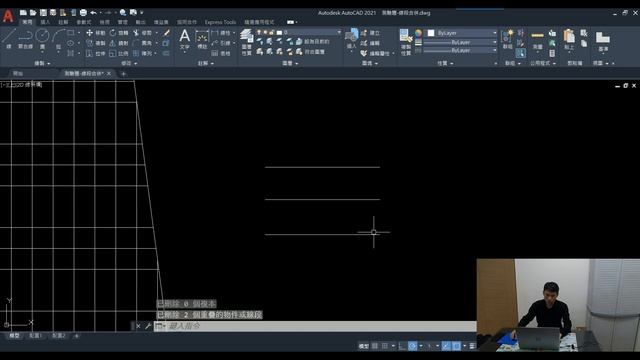The image size is (640, 360).
Task: Click the Undo arrow in quick access
Action: coord(93,13)
